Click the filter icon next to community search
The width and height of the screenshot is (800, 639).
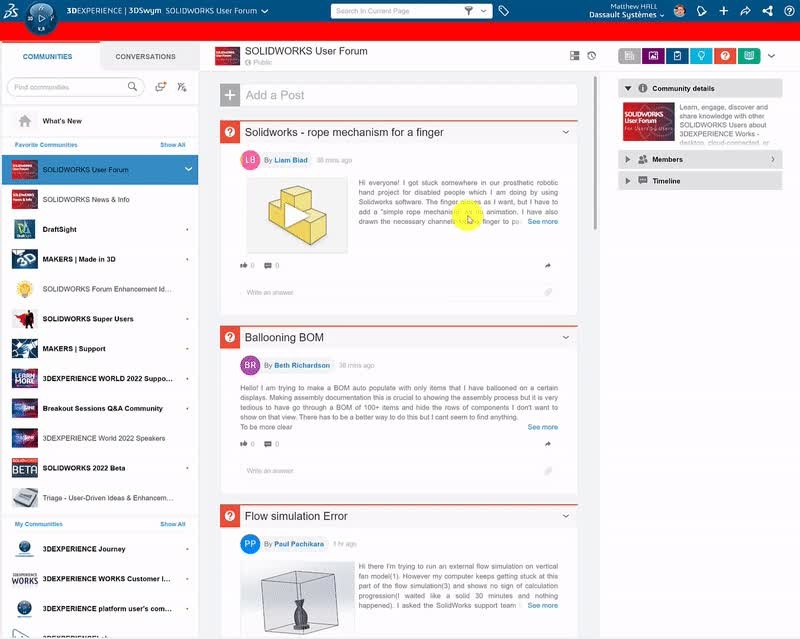pos(182,87)
